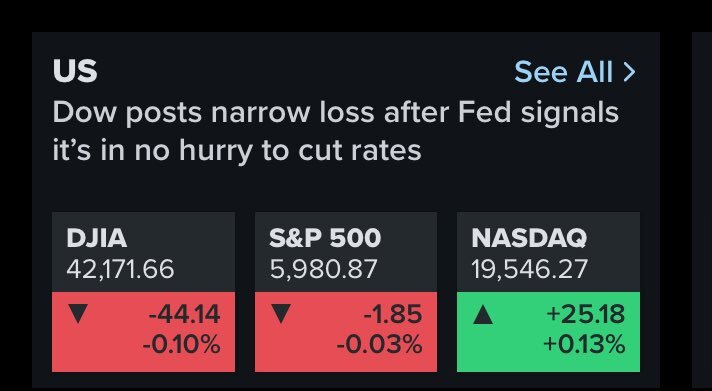
Task: Click the NASDAQ value 19,546.27
Action: (529, 269)
